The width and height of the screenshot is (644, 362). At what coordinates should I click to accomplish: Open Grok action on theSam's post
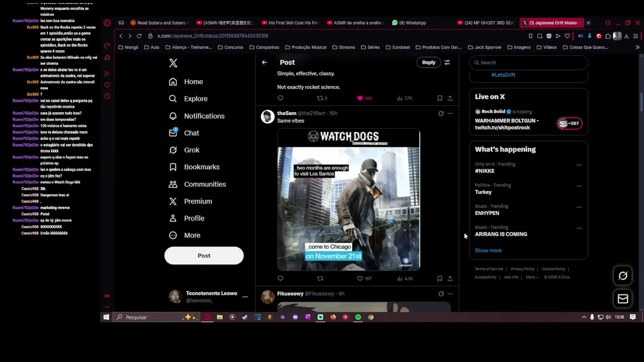pyautogui.click(x=441, y=114)
